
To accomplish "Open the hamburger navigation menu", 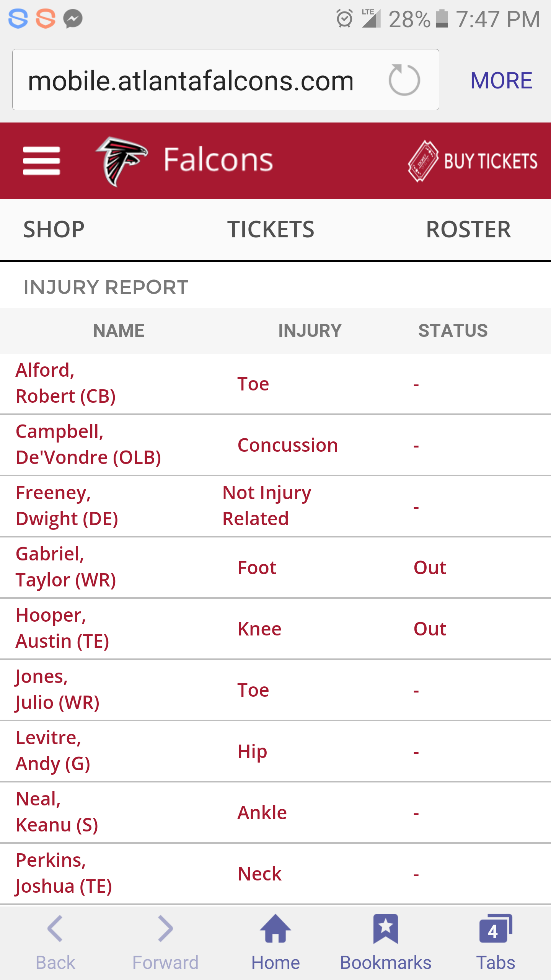I will coord(41,161).
